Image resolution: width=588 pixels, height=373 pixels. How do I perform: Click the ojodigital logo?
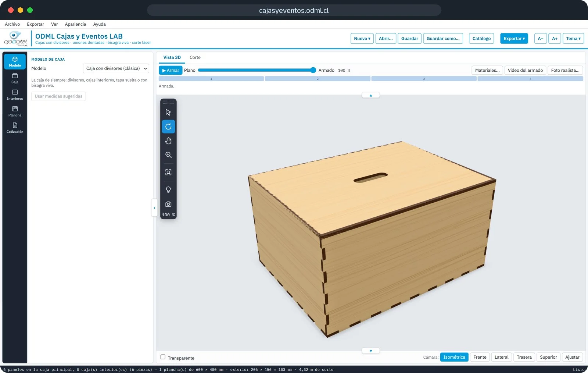pyautogui.click(x=15, y=39)
